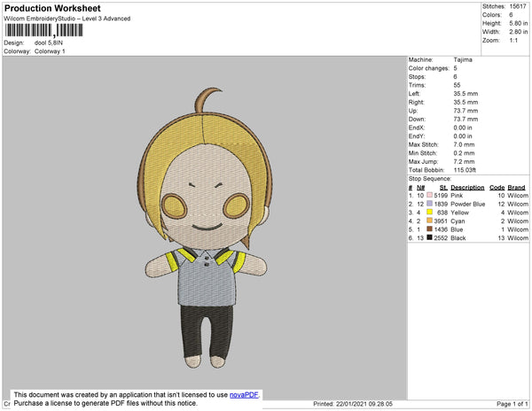
Task: Click the 'Stop Sequence:' heading
Action: tap(430, 179)
